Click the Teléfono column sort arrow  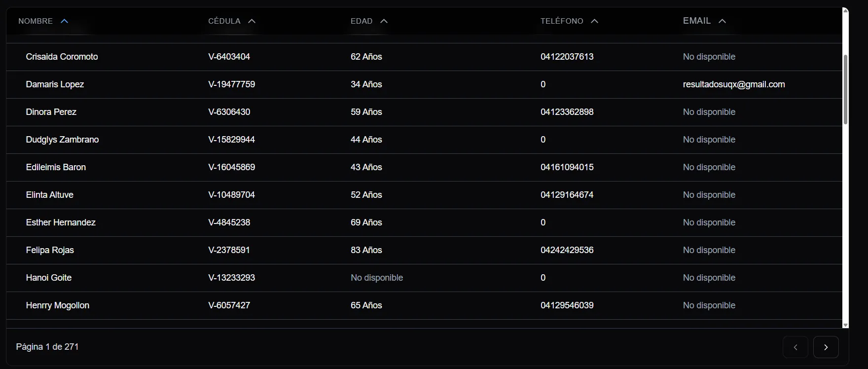(594, 21)
